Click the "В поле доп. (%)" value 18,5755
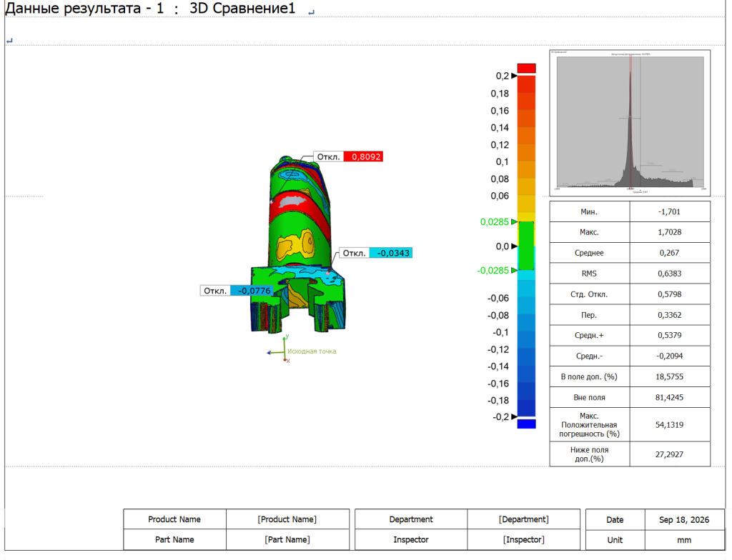Image resolution: width=732 pixels, height=560 pixels. [669, 376]
